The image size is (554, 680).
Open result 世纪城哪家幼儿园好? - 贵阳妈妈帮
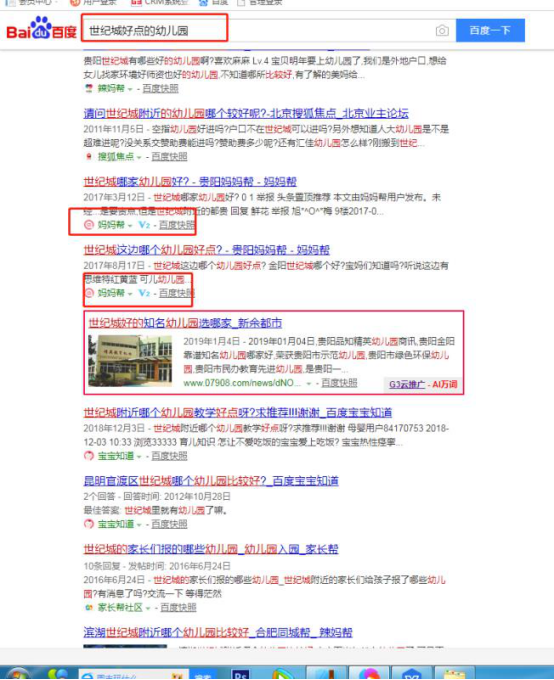pos(190,181)
